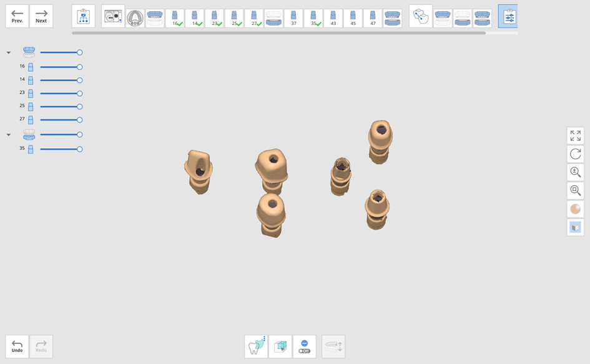Select the tooth area selection tool
The height and width of the screenshot is (364, 590).
[256, 347]
